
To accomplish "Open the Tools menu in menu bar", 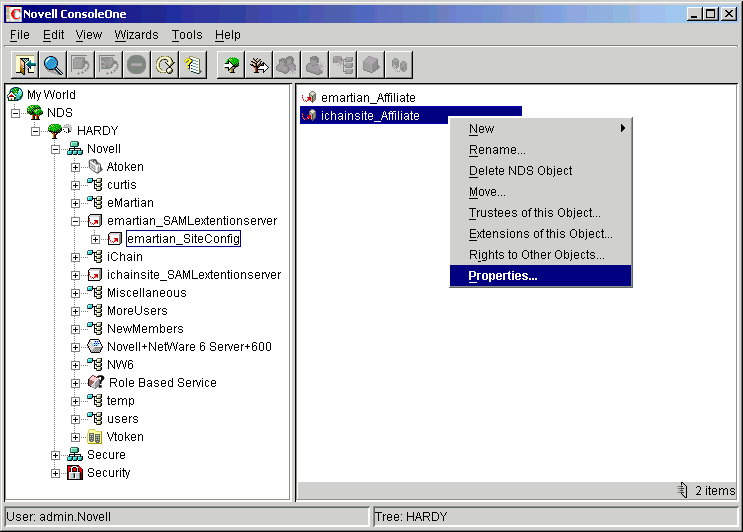I will point(186,35).
